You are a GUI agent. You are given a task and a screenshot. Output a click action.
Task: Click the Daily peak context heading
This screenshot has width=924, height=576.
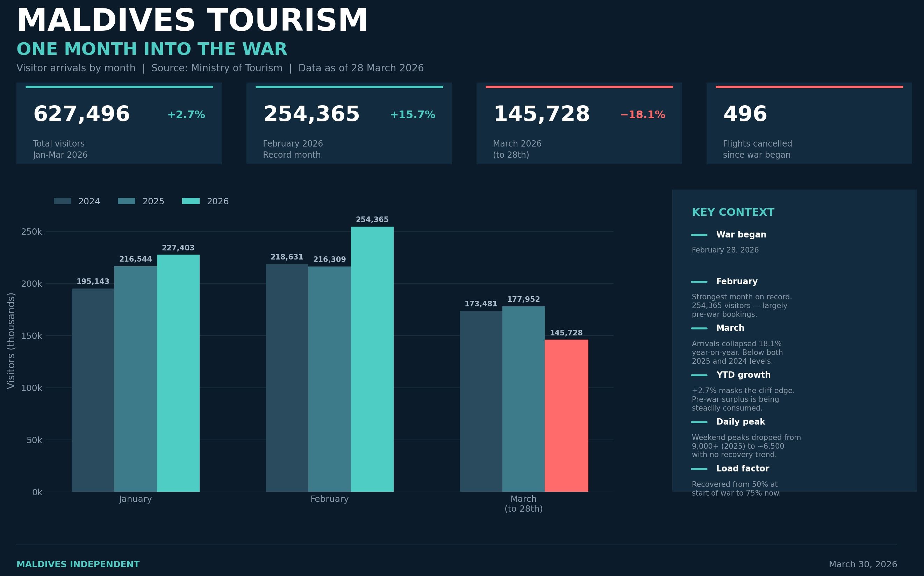(740, 422)
